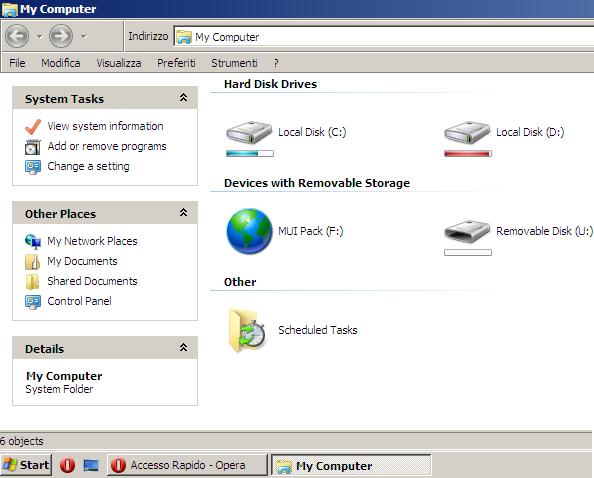594x478 pixels.
Task: Select the Local Disk (D:) drive icon
Action: click(x=467, y=132)
